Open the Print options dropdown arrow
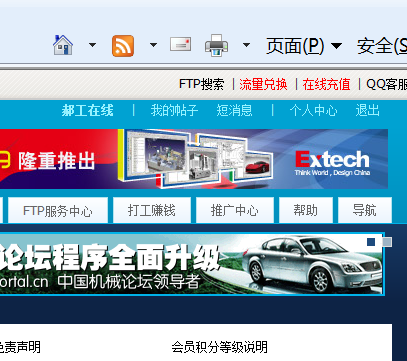The height and width of the screenshot is (361, 407). 246,45
